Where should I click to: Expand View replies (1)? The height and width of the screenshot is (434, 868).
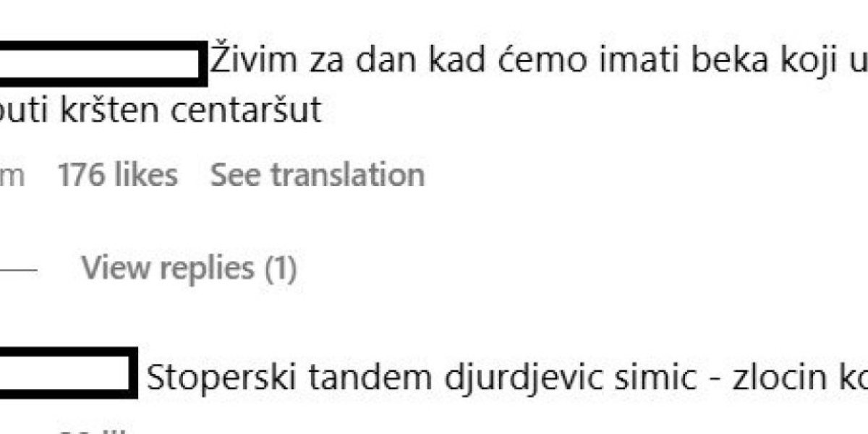(189, 268)
